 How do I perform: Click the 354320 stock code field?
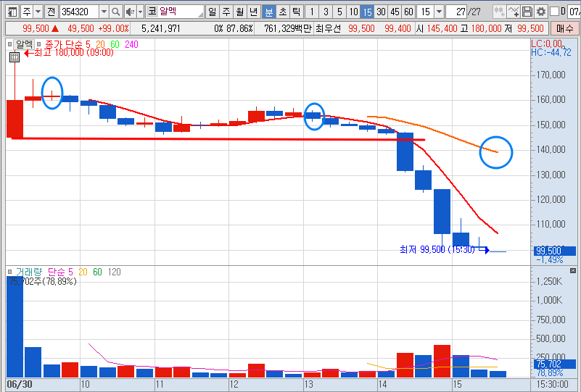pyautogui.click(x=80, y=12)
